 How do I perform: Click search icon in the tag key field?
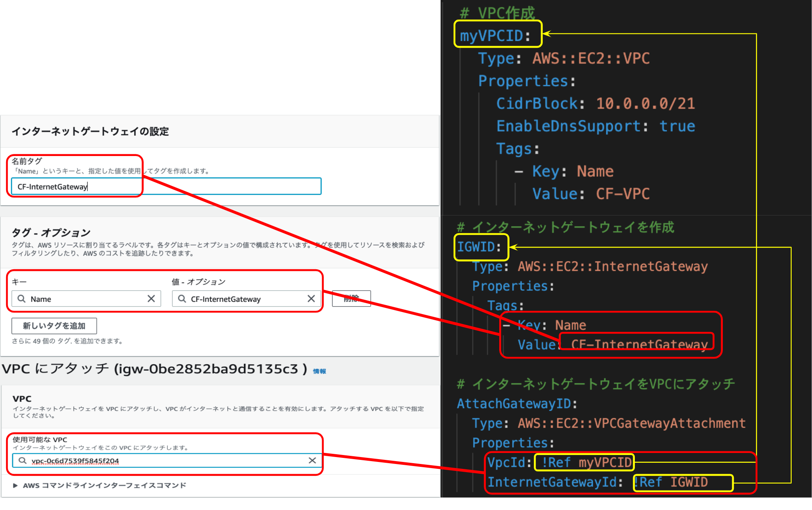(x=22, y=299)
